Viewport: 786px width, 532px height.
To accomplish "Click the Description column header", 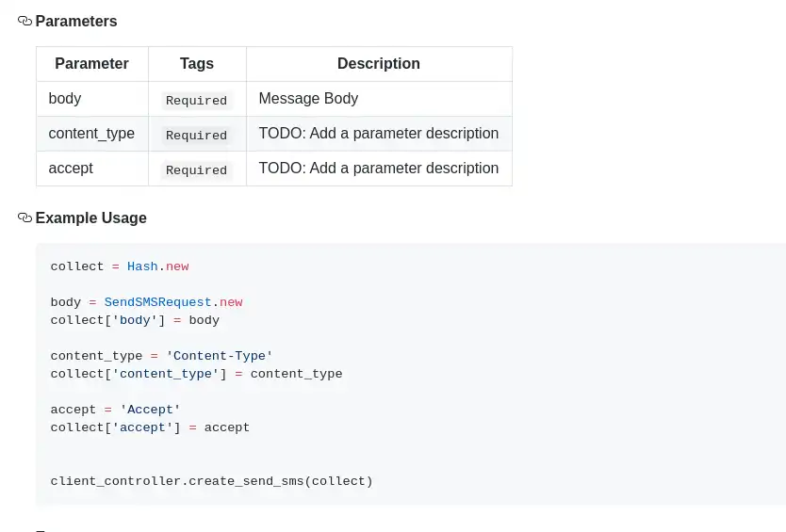I will [379, 64].
